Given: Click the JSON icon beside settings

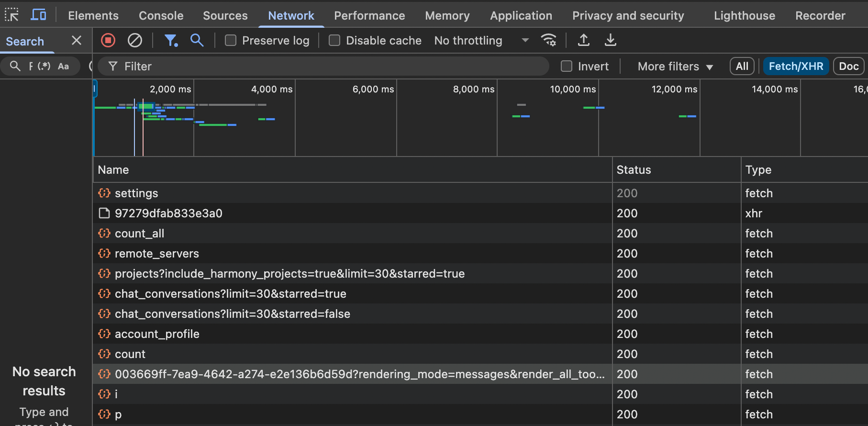Looking at the screenshot, I should pyautogui.click(x=104, y=193).
